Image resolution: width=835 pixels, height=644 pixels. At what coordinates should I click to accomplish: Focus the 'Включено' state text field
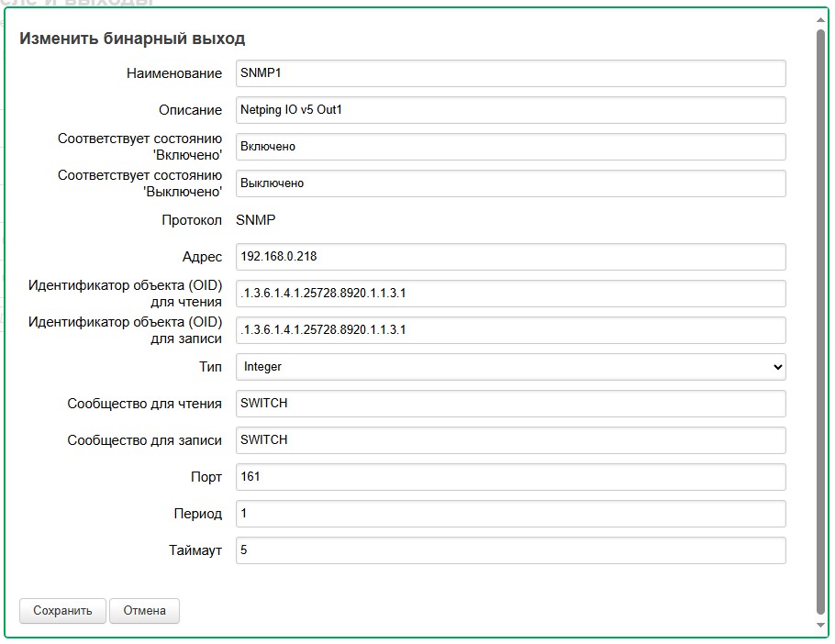510,147
